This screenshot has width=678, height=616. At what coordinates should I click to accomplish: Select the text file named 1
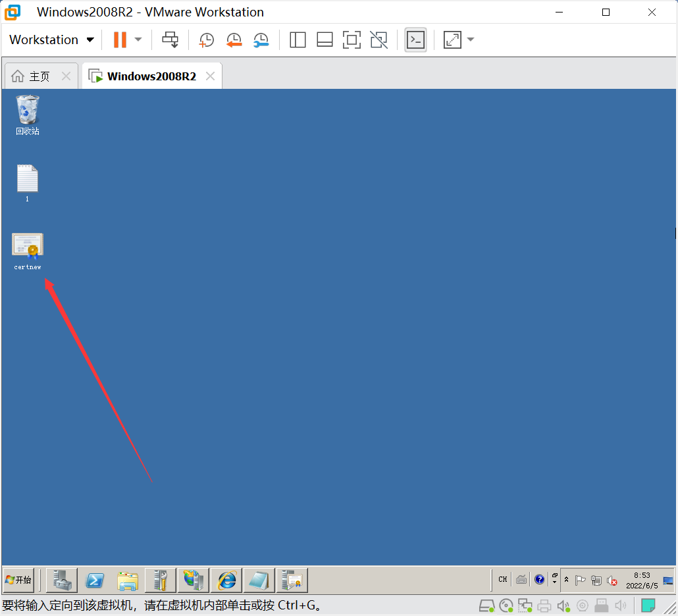(x=27, y=184)
